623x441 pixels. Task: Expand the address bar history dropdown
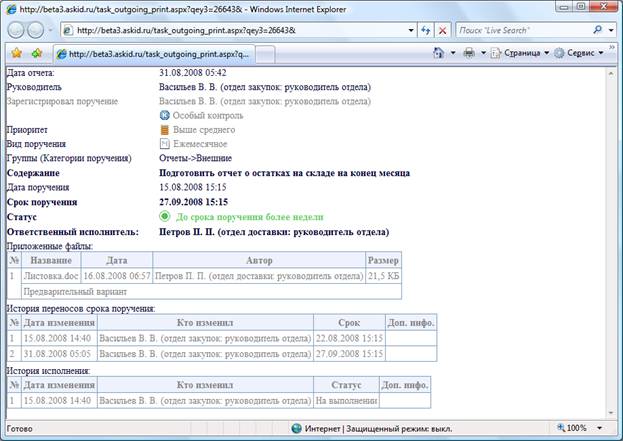coord(411,30)
